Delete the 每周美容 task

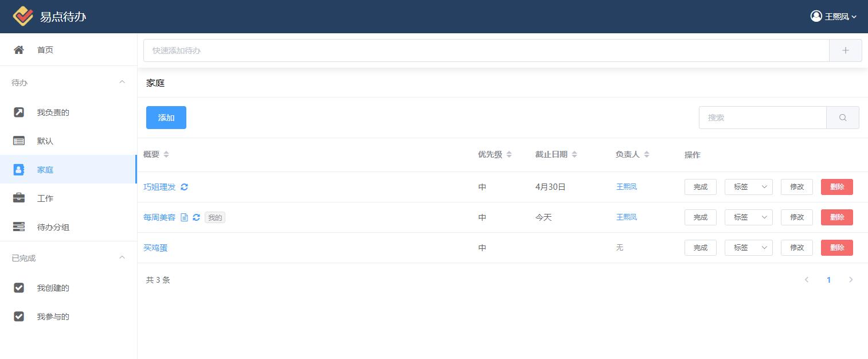pos(836,217)
